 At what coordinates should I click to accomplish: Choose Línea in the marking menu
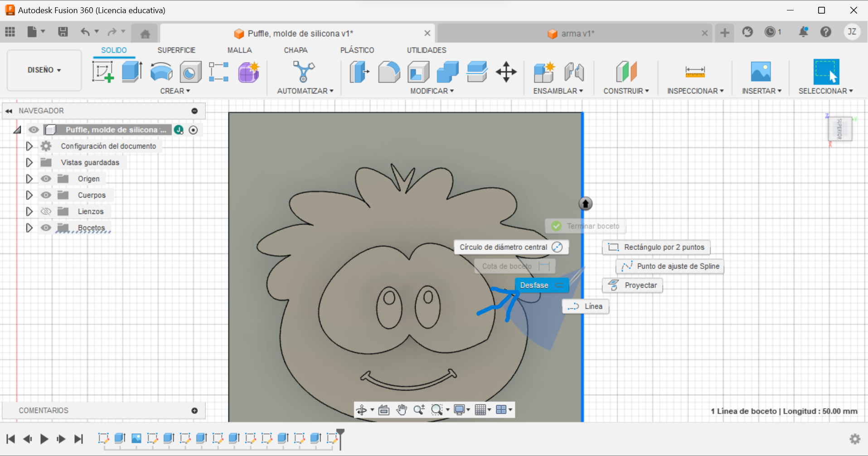tap(586, 306)
